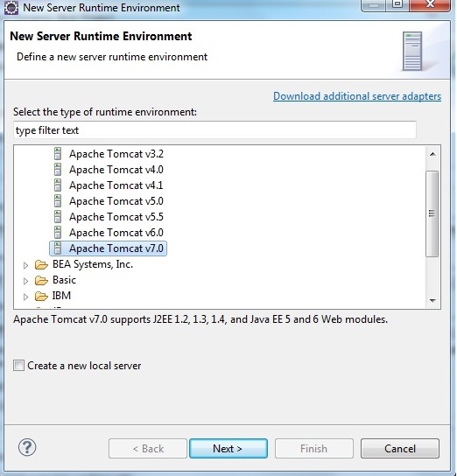This screenshot has height=476, width=457.
Task: Expand the BEA Systems, Inc. node
Action: click(x=25, y=265)
